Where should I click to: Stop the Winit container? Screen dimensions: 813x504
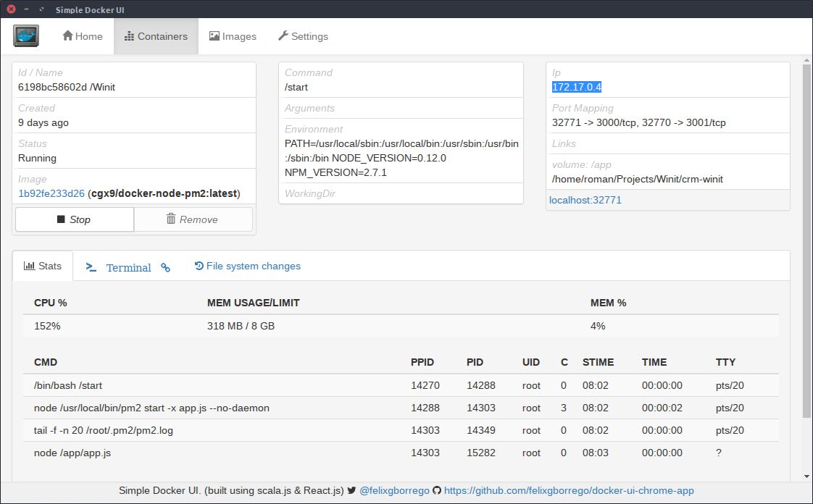point(75,219)
